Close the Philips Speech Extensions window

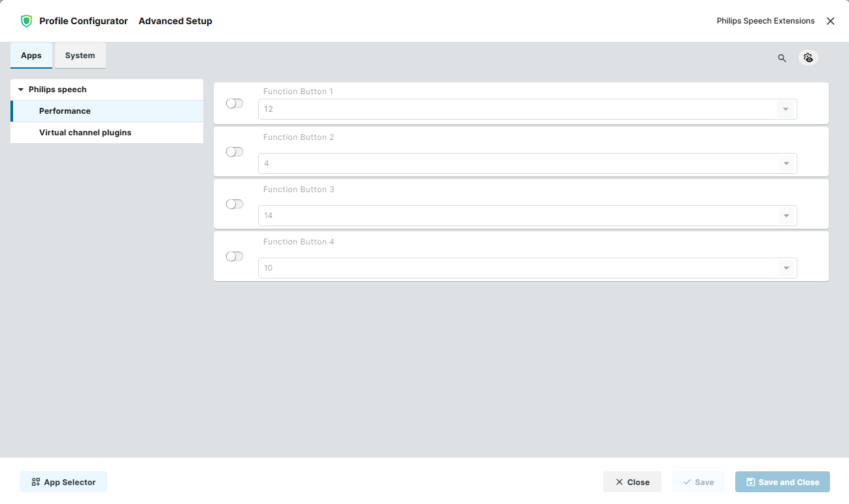pyautogui.click(x=830, y=21)
